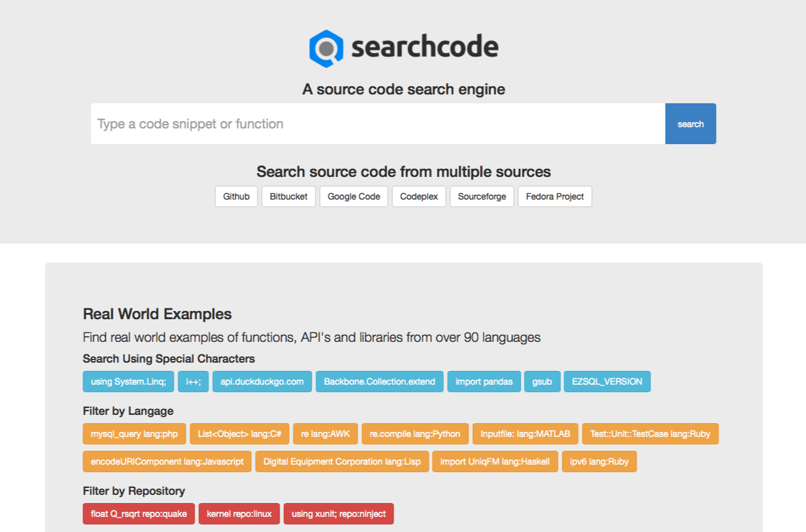Screen dimensions: 806x532
Task: Run the 'i++;' example search
Action: coord(193,382)
